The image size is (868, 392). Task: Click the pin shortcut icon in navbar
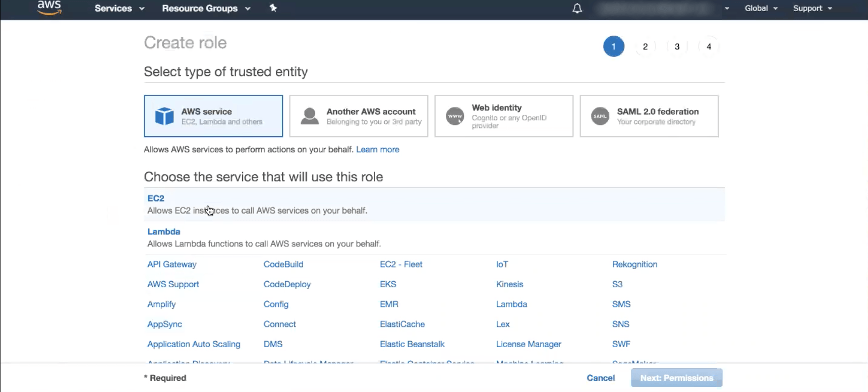tap(273, 8)
